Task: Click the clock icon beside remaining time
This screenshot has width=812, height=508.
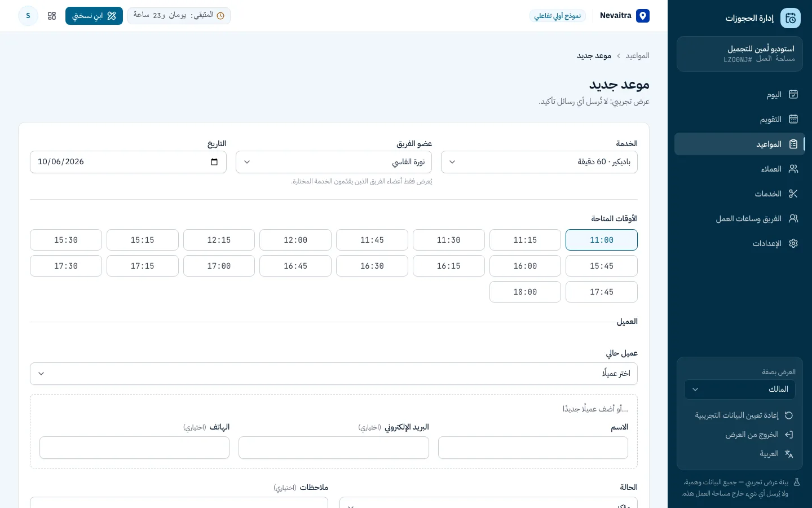Action: click(220, 16)
